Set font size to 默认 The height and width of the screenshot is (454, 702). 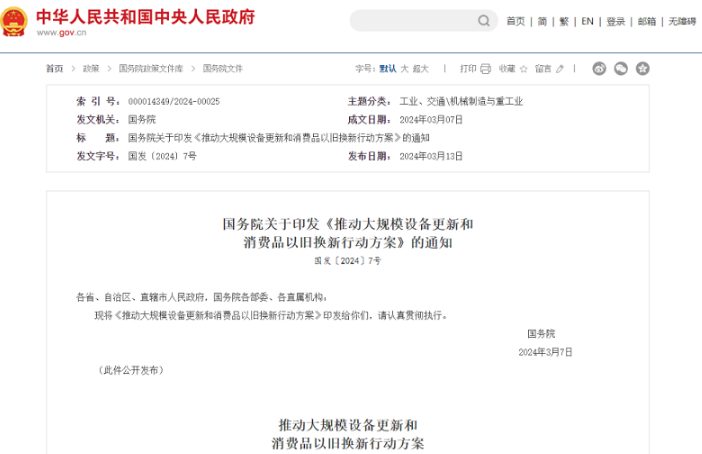click(x=387, y=69)
